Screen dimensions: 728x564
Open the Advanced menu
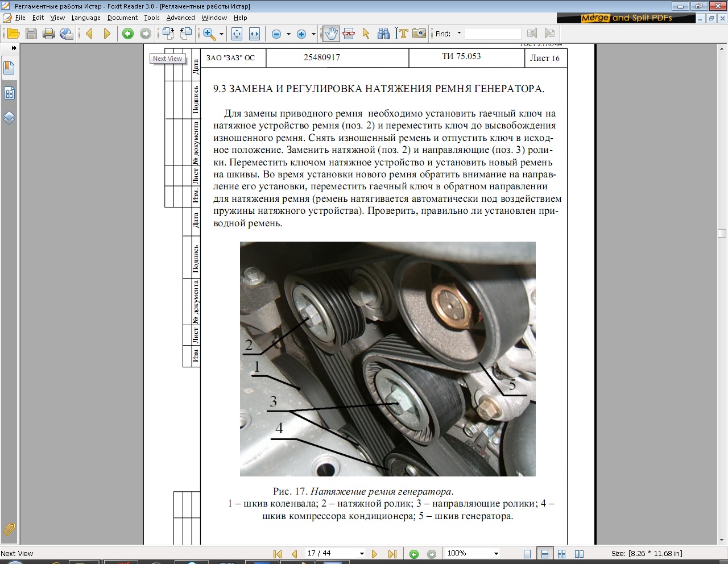(180, 18)
